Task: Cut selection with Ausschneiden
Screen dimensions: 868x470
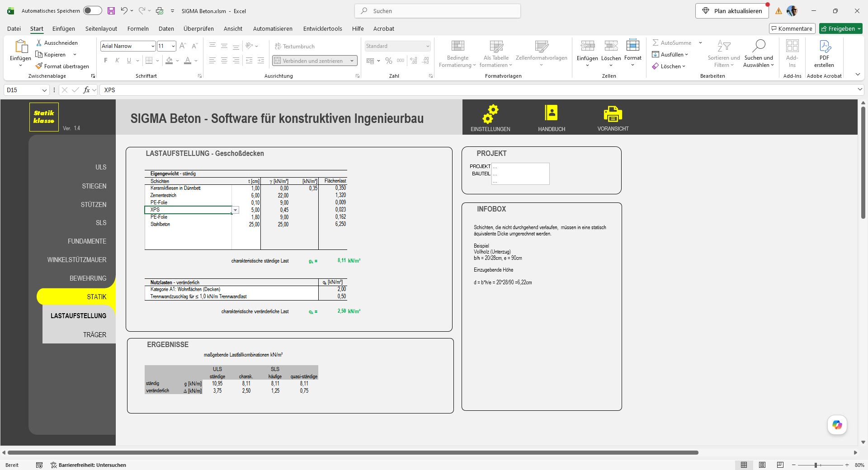Action: (57, 43)
